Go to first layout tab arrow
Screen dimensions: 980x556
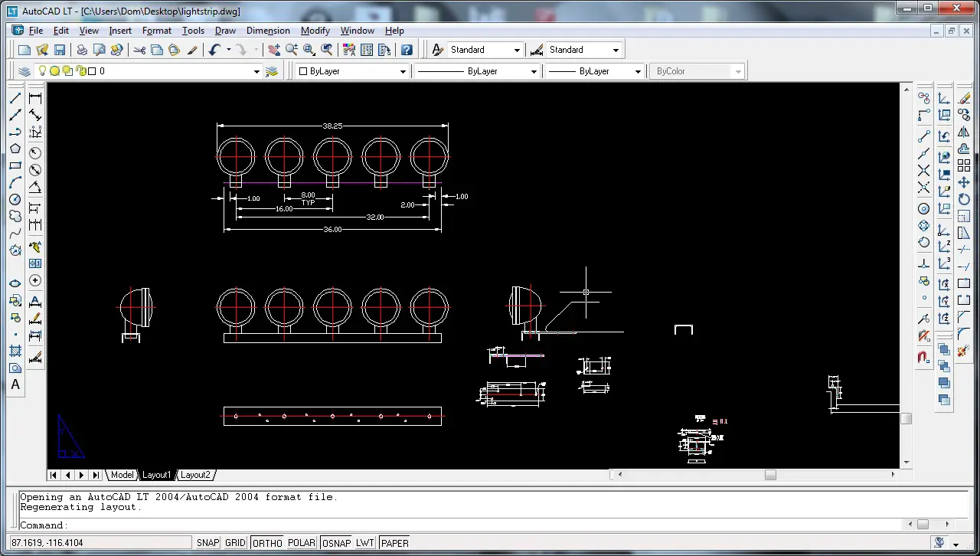click(x=54, y=475)
